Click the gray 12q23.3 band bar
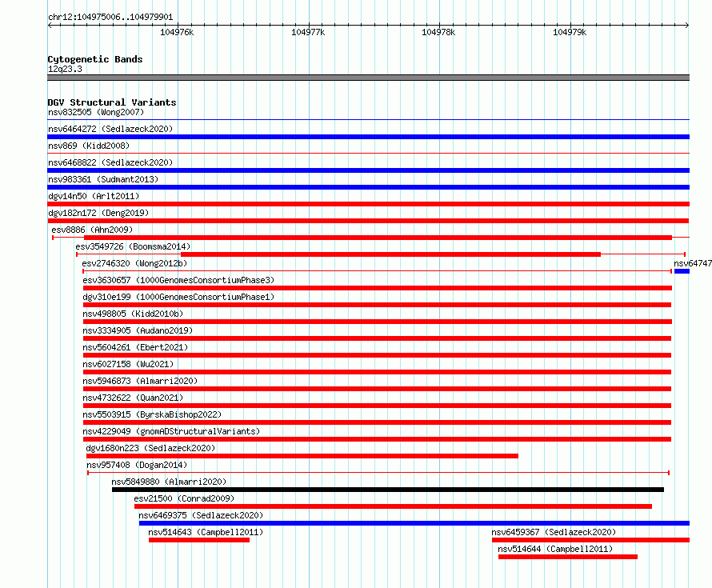 368,78
